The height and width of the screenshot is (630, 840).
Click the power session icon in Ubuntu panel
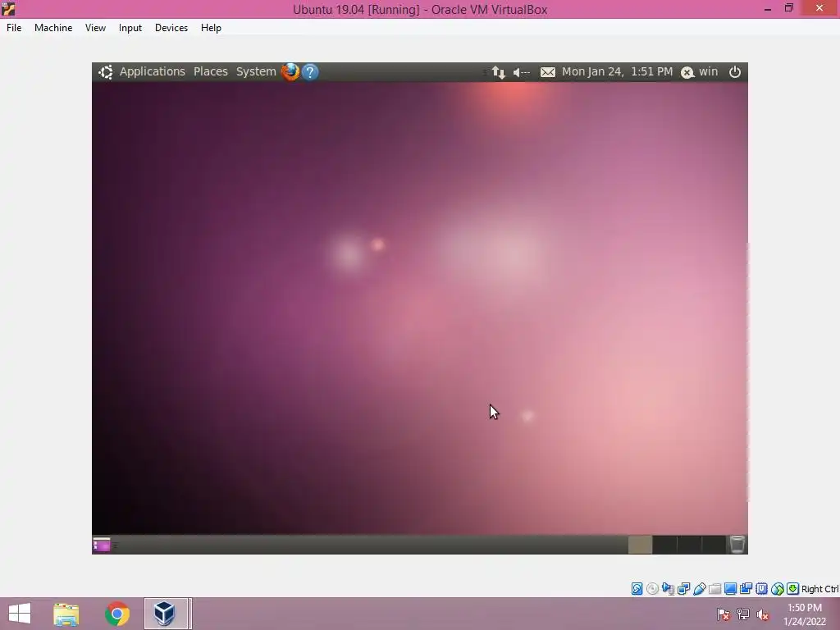735,72
